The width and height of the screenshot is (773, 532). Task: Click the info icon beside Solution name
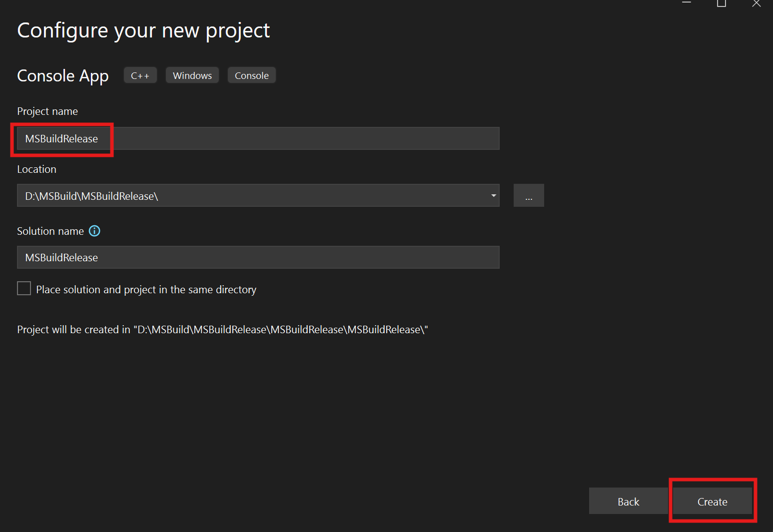pyautogui.click(x=94, y=231)
